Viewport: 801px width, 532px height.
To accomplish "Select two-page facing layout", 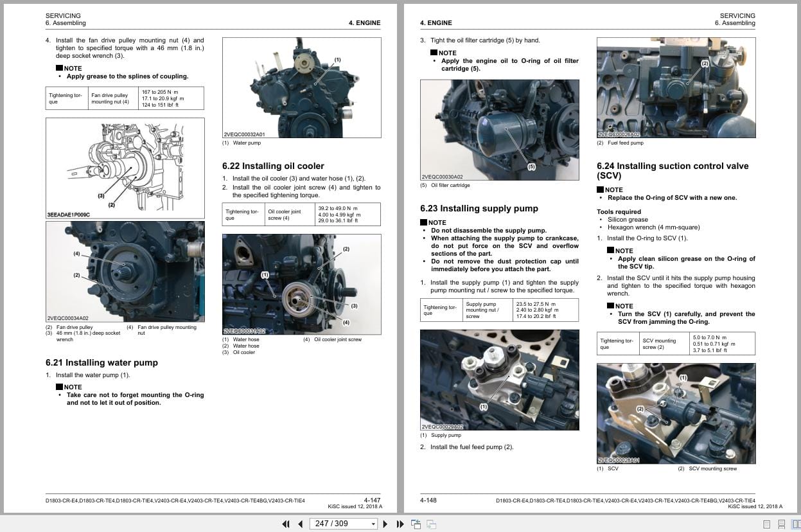I will (795, 524).
